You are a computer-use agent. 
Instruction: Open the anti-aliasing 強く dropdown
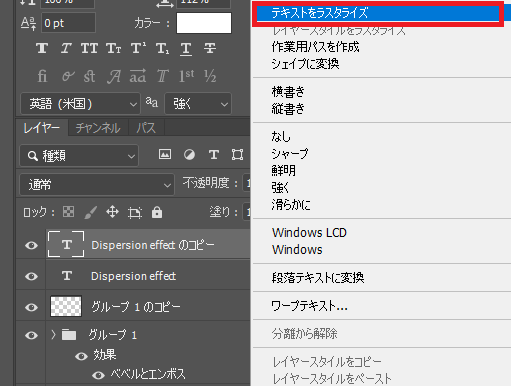198,104
